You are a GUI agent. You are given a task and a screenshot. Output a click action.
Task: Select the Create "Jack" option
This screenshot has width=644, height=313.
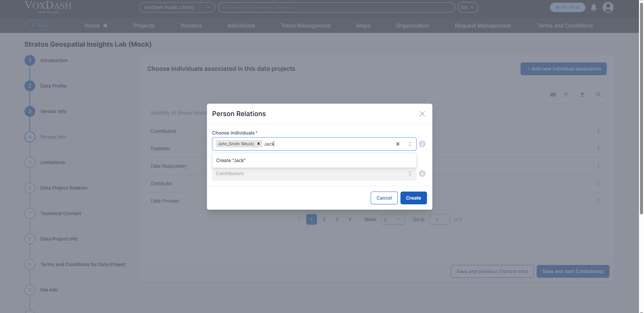tap(314, 160)
